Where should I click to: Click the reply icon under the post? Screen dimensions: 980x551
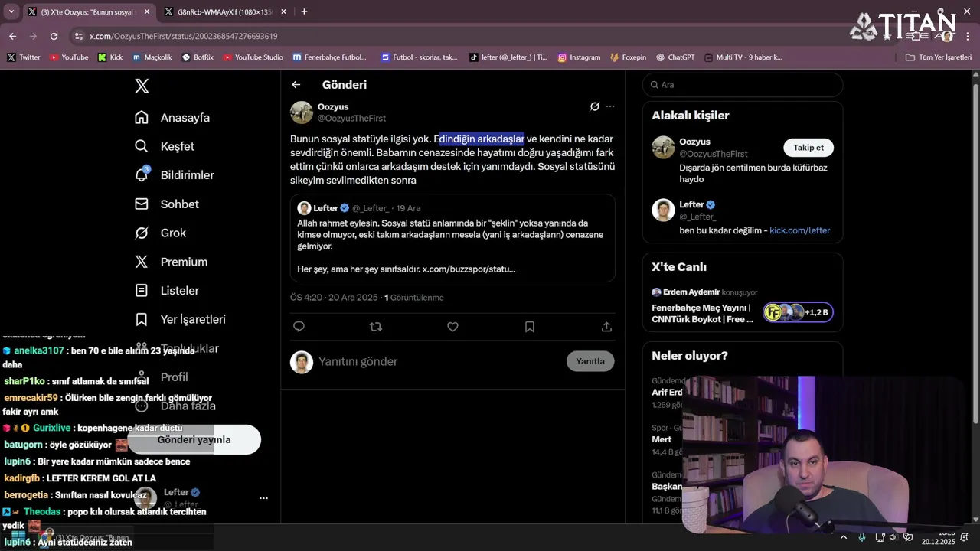tap(299, 327)
